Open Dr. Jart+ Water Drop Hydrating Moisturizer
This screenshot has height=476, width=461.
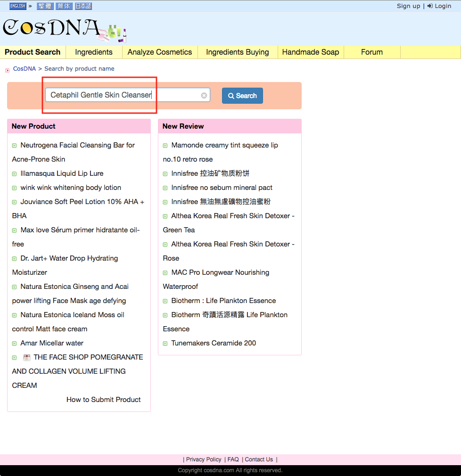[65, 265]
